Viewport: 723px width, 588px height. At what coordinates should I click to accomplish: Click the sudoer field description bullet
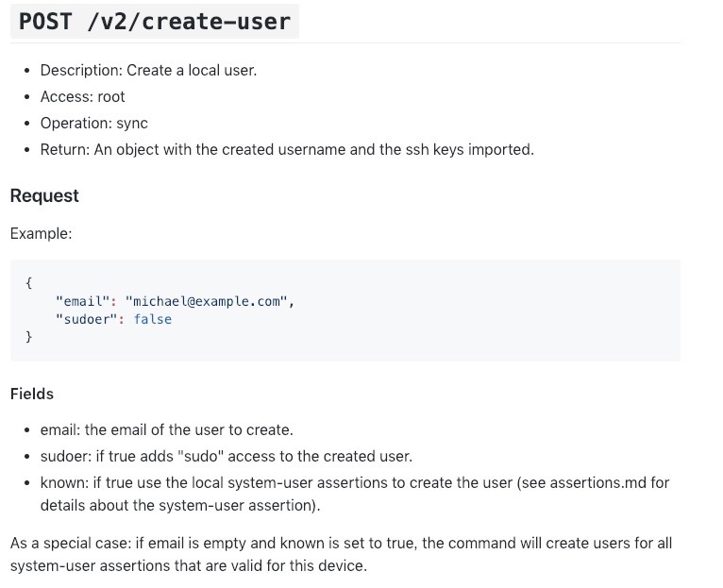pos(227,456)
